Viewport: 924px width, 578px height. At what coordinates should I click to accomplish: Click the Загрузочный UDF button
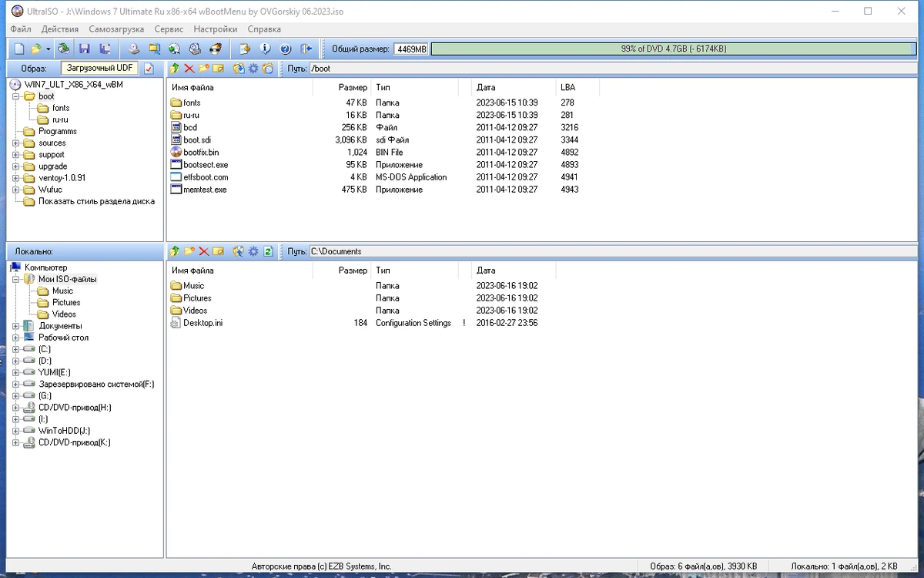100,68
